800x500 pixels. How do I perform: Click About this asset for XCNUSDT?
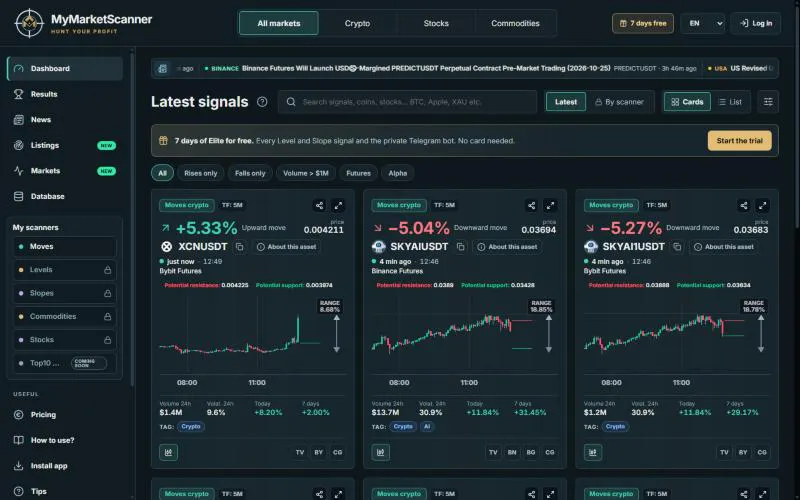[x=286, y=247]
